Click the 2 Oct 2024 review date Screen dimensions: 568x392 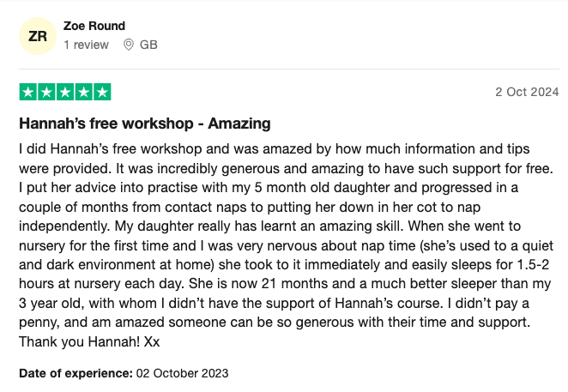pyautogui.click(x=527, y=92)
